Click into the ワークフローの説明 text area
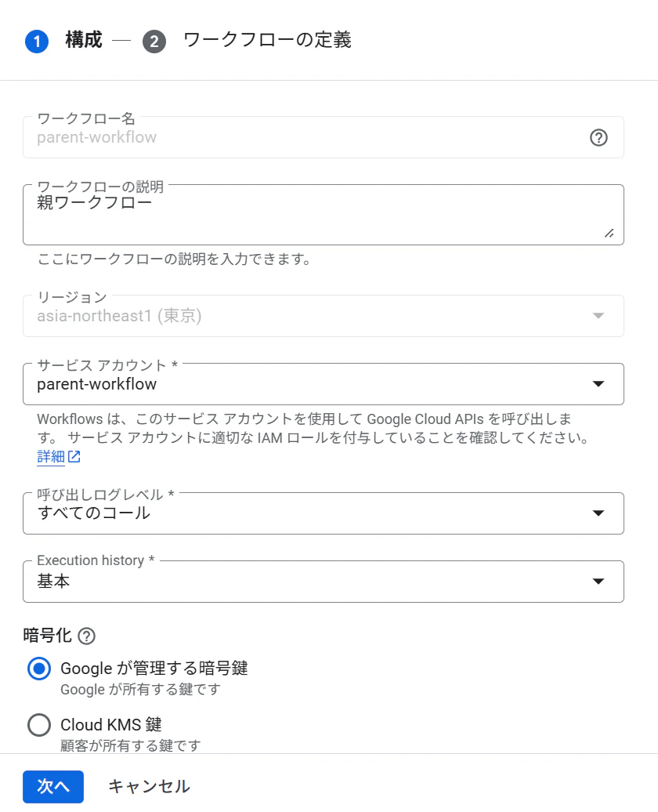The height and width of the screenshot is (812, 658). click(x=323, y=215)
